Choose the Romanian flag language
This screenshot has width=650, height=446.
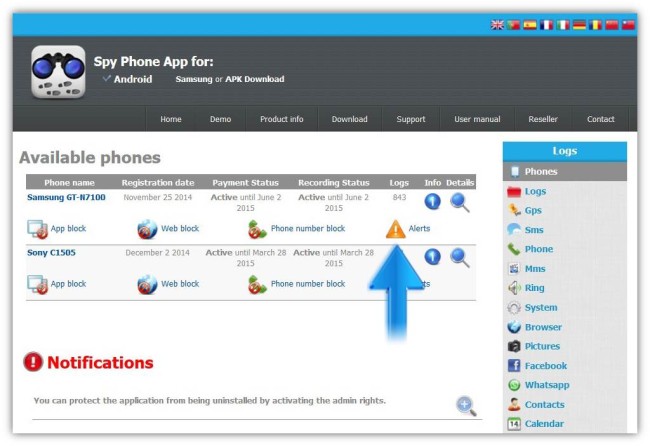pos(595,25)
